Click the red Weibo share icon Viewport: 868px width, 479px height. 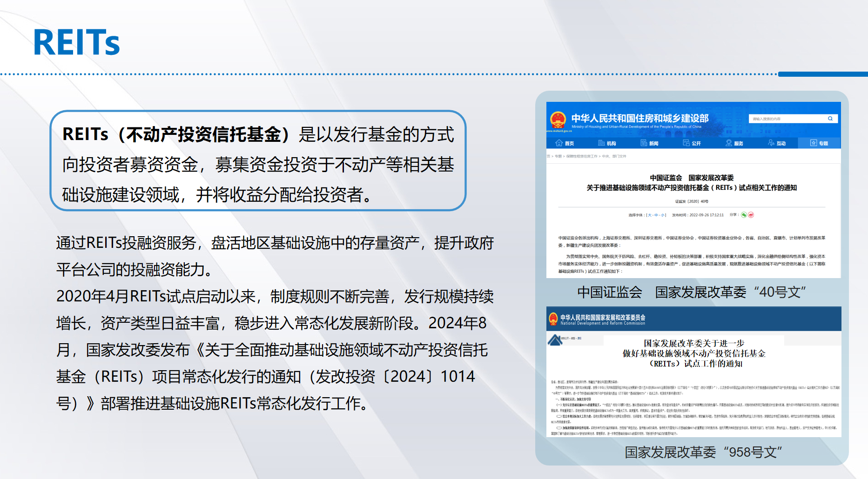coord(751,215)
